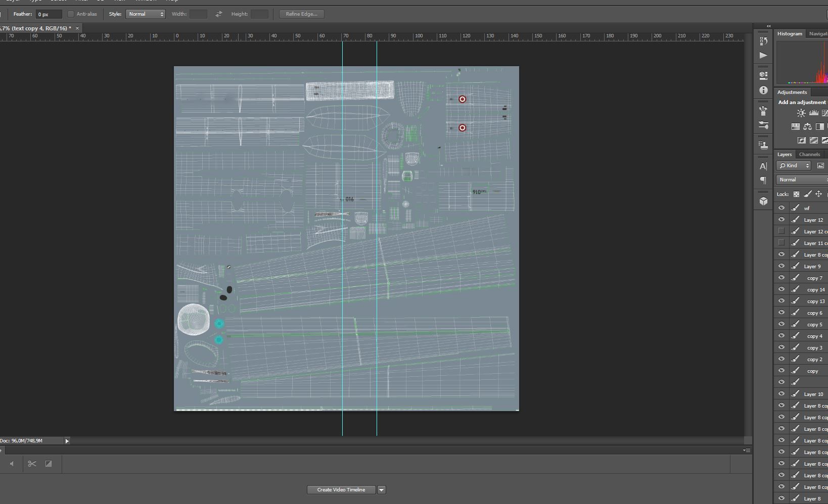Open the Properties panel icon

tap(763, 76)
